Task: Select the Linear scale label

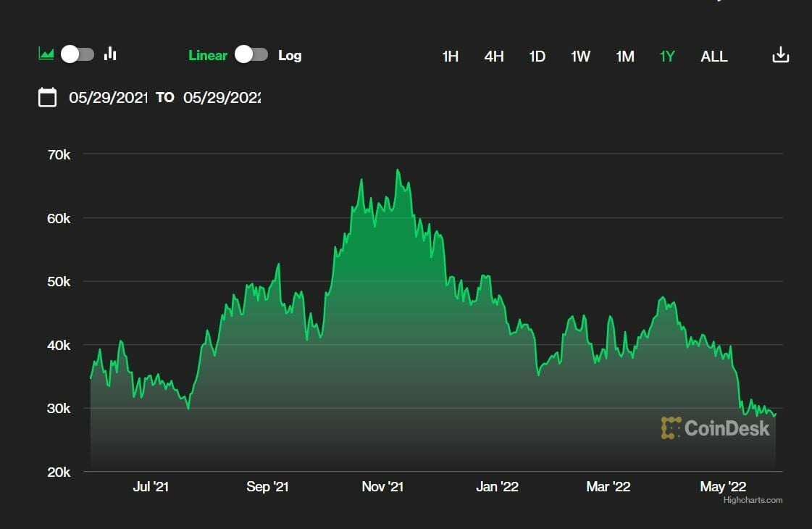Action: [x=207, y=56]
